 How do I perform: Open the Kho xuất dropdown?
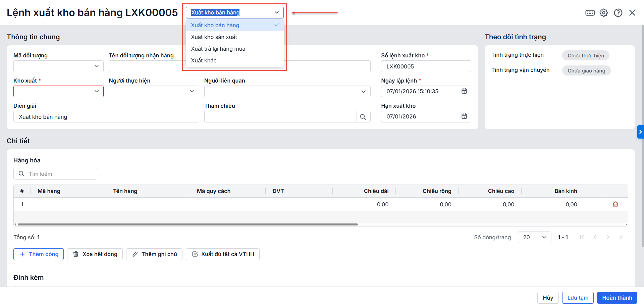pos(96,91)
